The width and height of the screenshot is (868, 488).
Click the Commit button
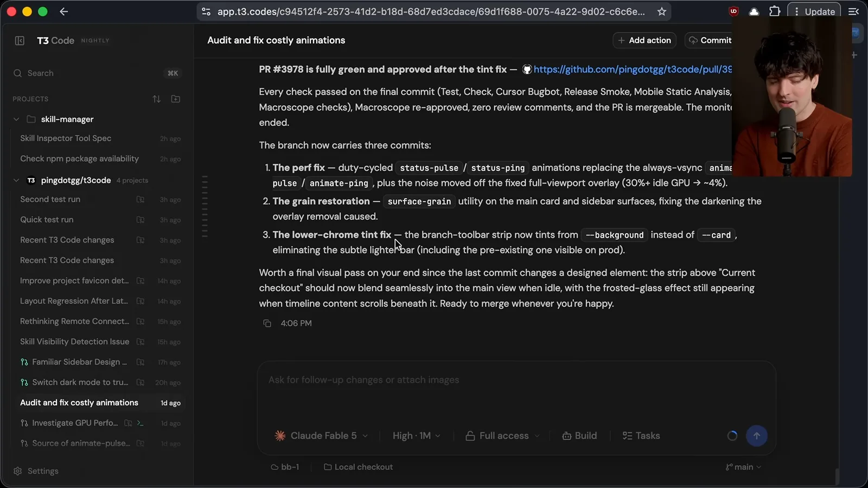pos(710,41)
